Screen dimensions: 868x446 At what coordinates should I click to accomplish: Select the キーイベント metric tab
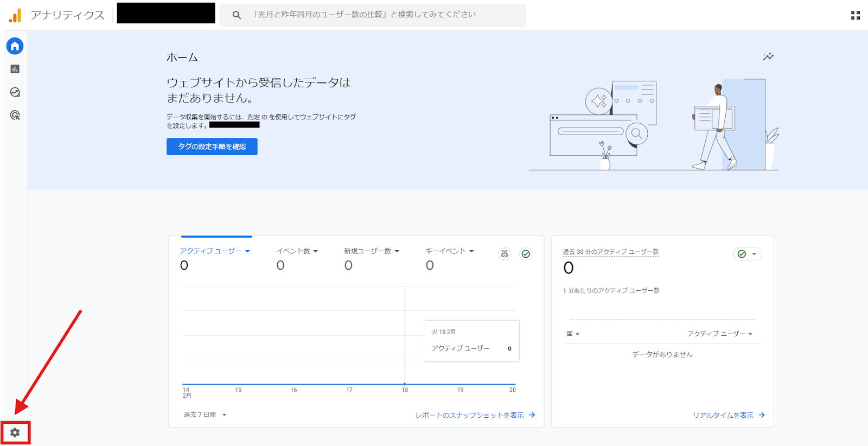coord(445,251)
